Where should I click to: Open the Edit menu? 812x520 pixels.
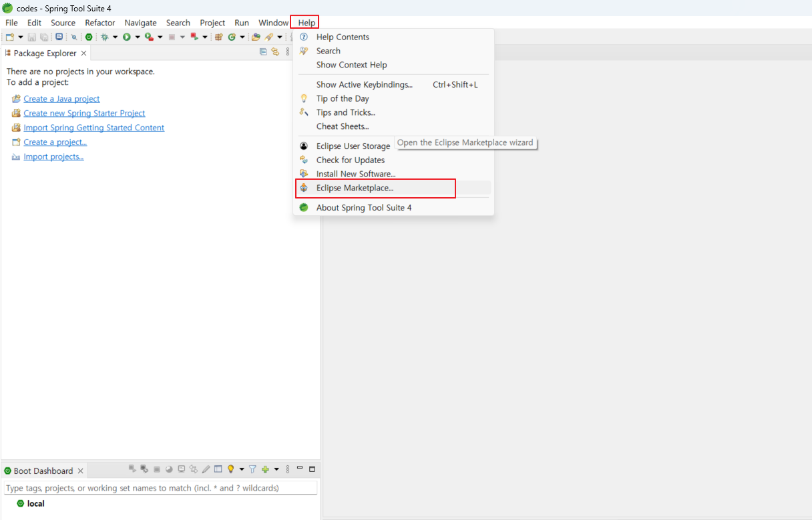(x=34, y=23)
